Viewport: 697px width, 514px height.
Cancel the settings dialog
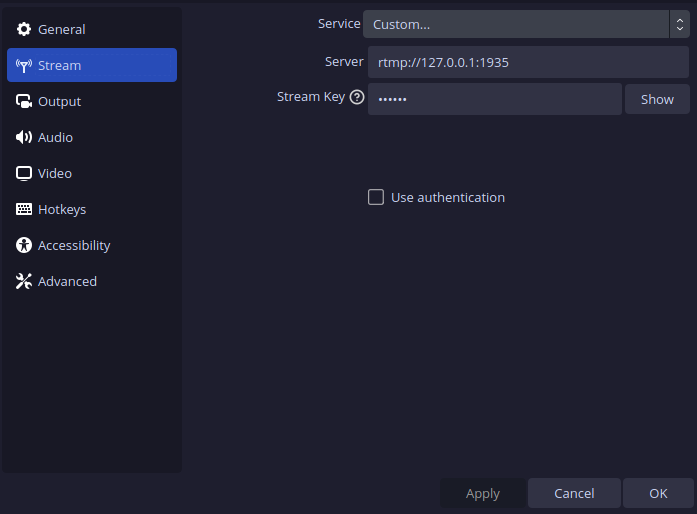(x=574, y=493)
